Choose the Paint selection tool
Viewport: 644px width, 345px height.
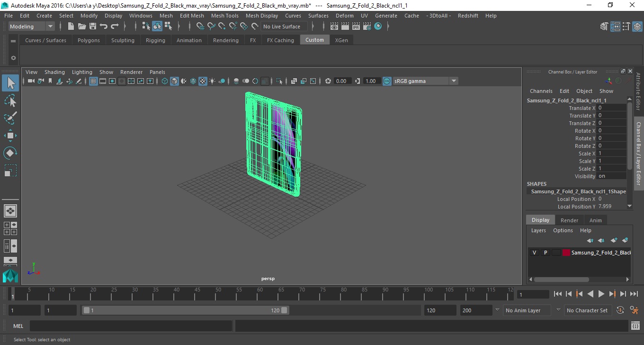pyautogui.click(x=10, y=118)
